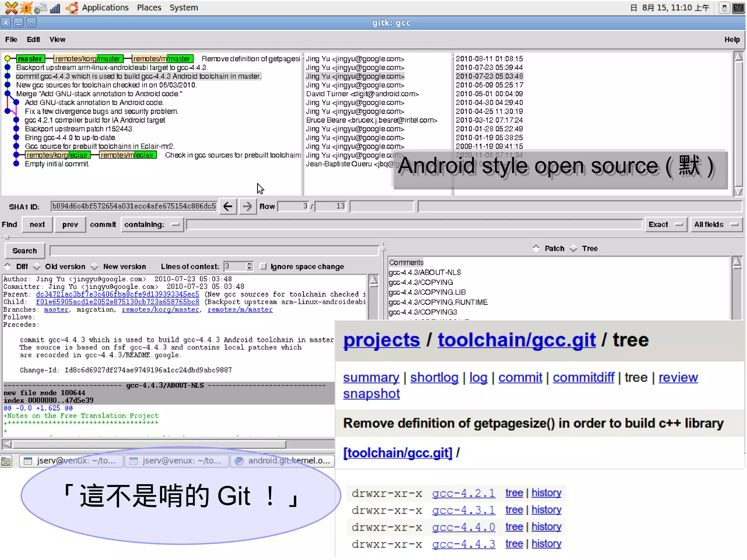Open the Help menu
This screenshot has width=747, height=560.
click(732, 39)
